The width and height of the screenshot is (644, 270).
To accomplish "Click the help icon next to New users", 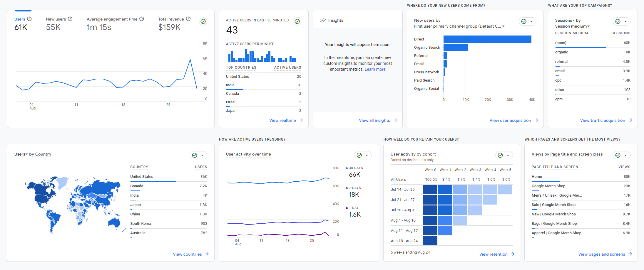I will (x=70, y=19).
